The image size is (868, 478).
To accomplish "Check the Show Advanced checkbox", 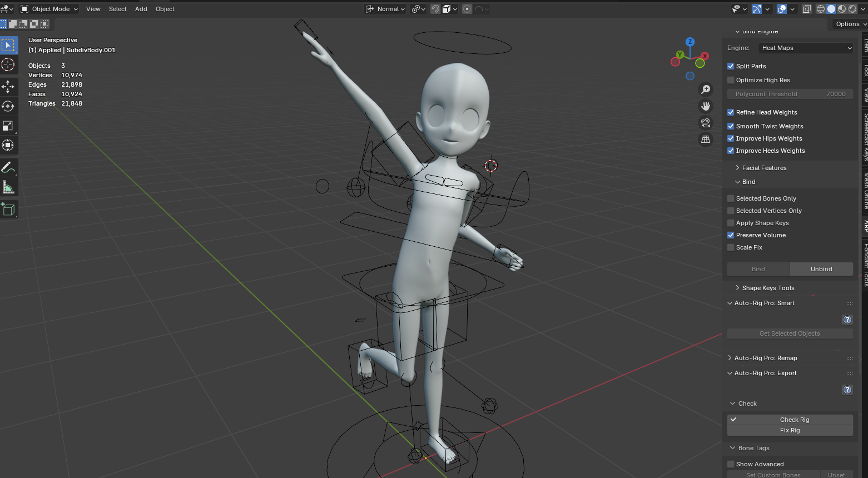I will [731, 464].
